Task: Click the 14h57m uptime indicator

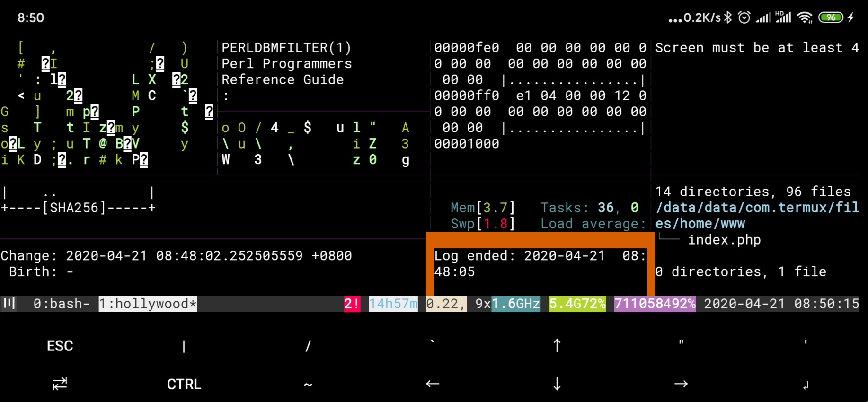Action: [x=393, y=304]
